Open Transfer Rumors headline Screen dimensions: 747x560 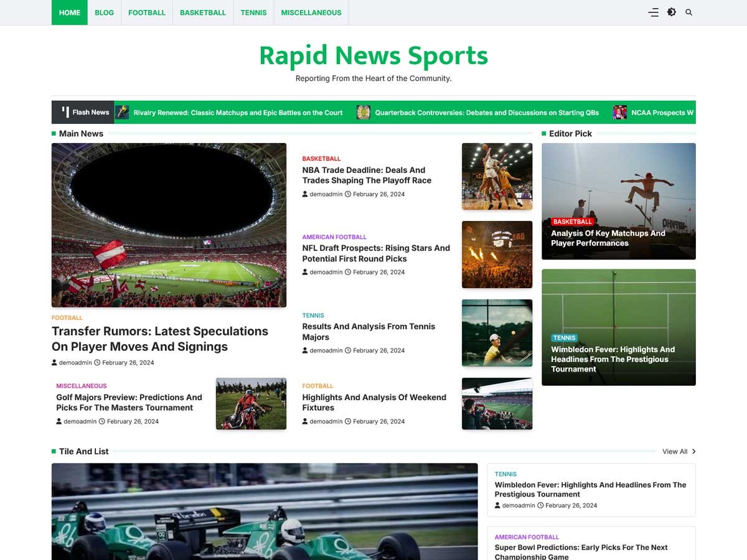pyautogui.click(x=160, y=338)
